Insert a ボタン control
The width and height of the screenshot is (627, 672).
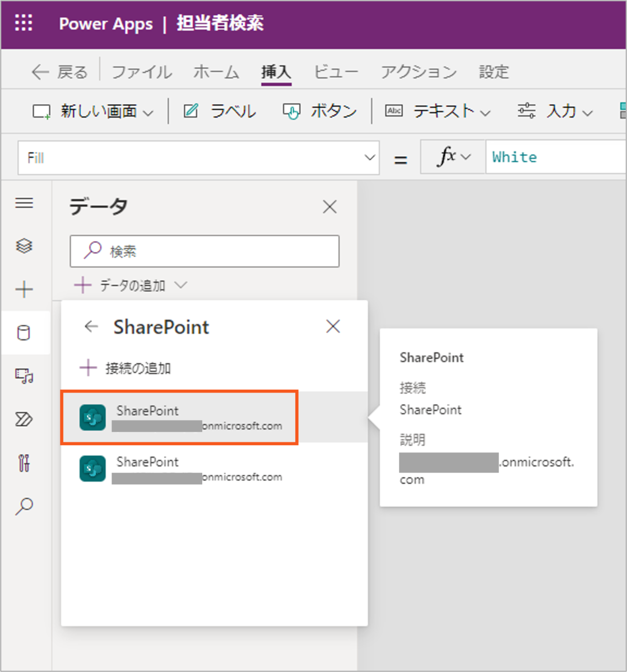(x=319, y=111)
